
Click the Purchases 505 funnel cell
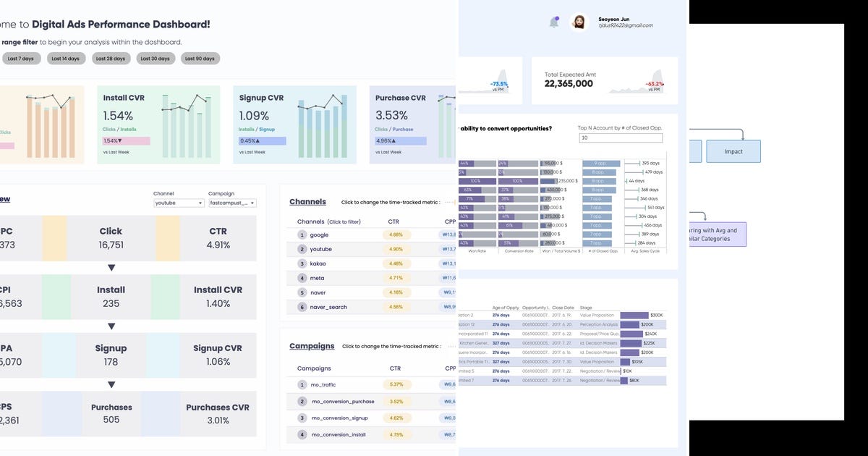tap(111, 414)
